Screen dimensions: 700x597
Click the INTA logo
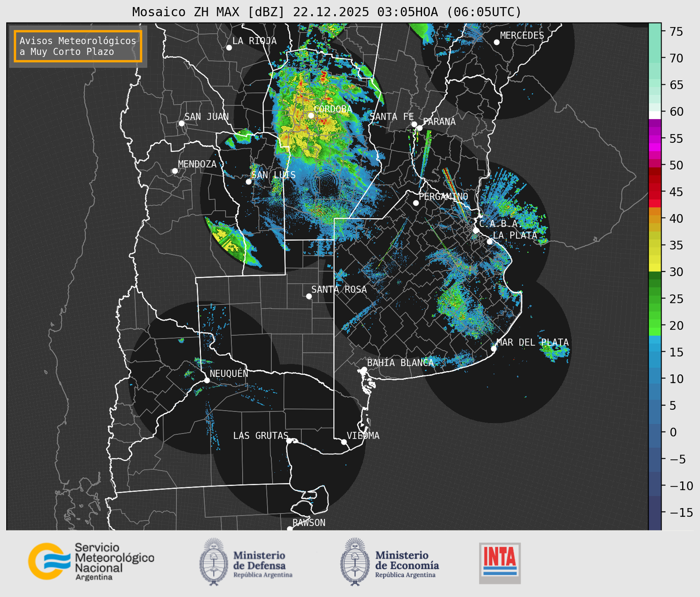click(x=500, y=563)
